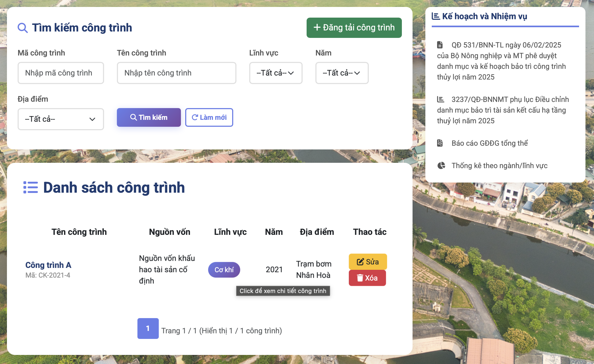Click the plus icon in Đăng tải công trình
This screenshot has height=364, width=594.
point(317,27)
